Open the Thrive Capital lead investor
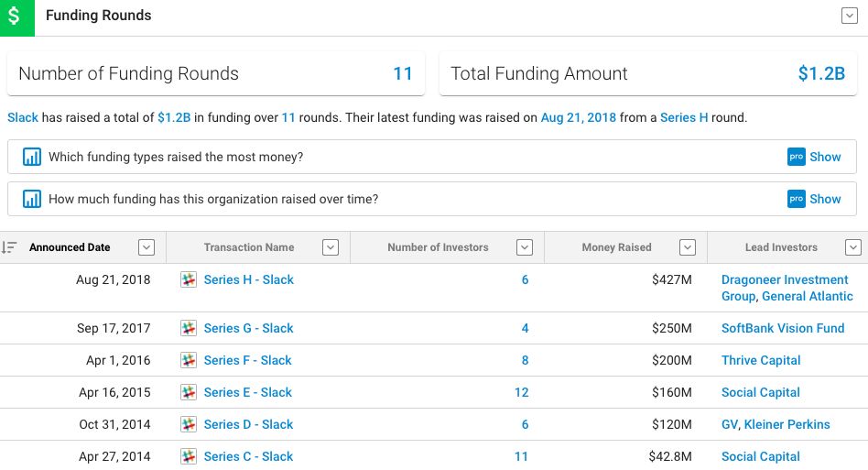This screenshot has width=868, height=470. [x=761, y=360]
